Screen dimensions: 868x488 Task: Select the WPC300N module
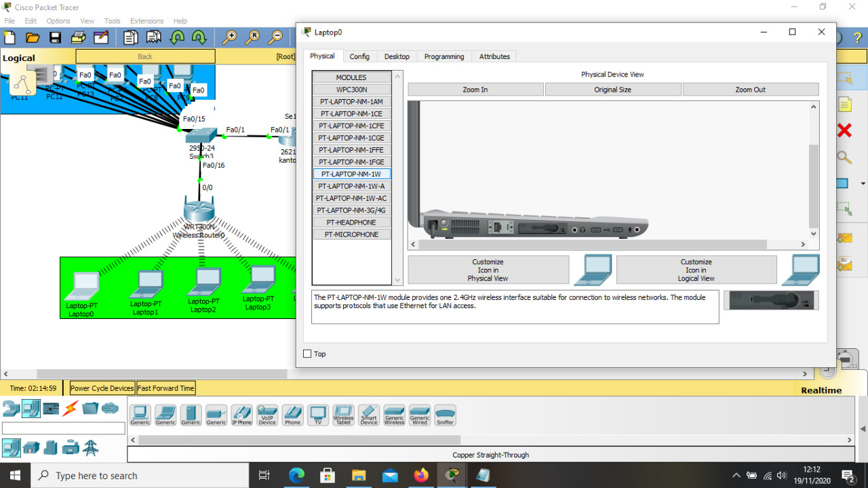pyautogui.click(x=352, y=90)
